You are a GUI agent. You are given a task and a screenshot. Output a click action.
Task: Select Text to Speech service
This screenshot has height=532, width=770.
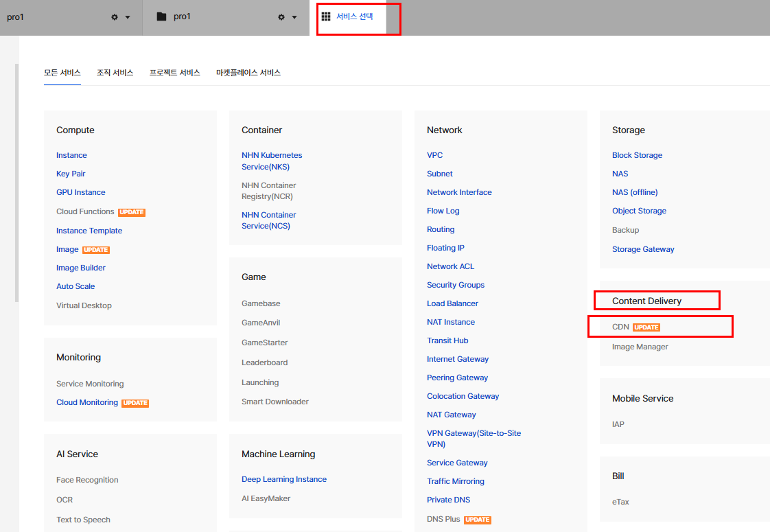coord(84,520)
